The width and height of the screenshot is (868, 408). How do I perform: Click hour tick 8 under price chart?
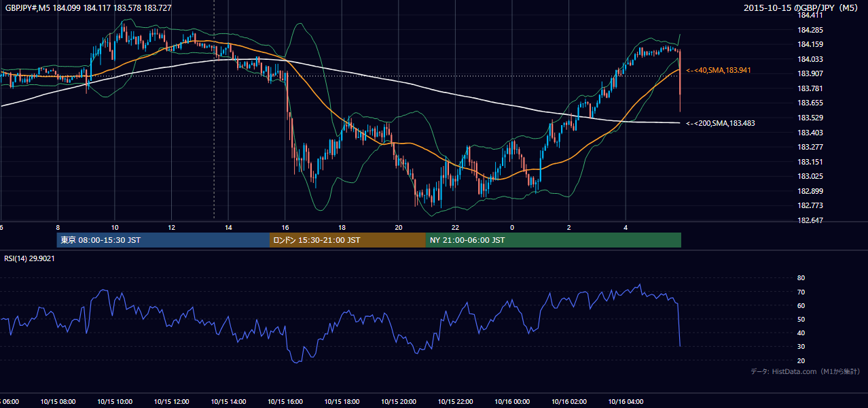point(58,227)
